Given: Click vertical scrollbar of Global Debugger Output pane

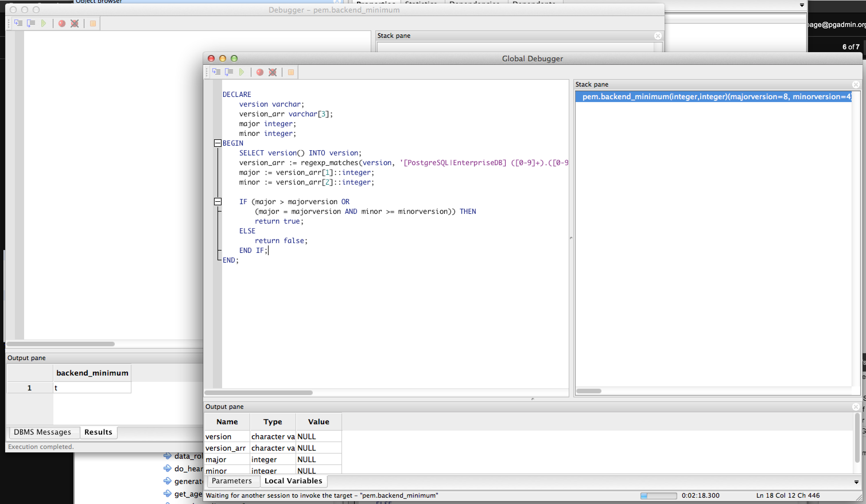Looking at the screenshot, I should (857, 438).
